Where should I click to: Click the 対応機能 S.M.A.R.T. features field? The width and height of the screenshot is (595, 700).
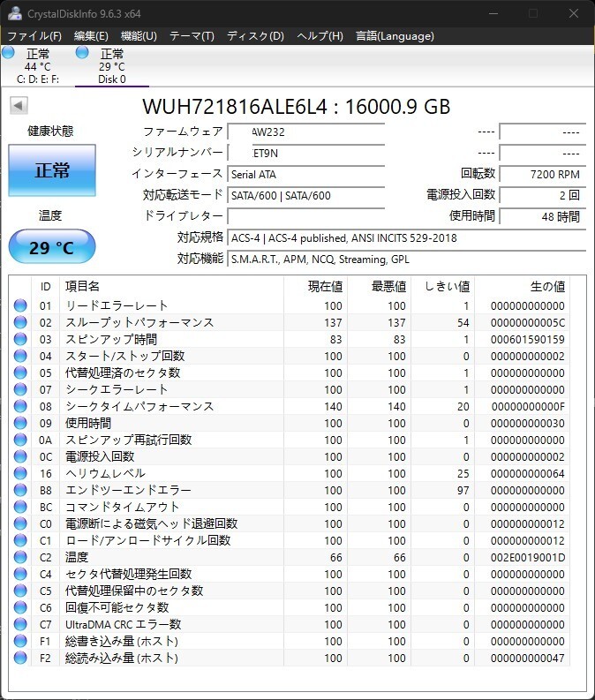pyautogui.click(x=407, y=259)
